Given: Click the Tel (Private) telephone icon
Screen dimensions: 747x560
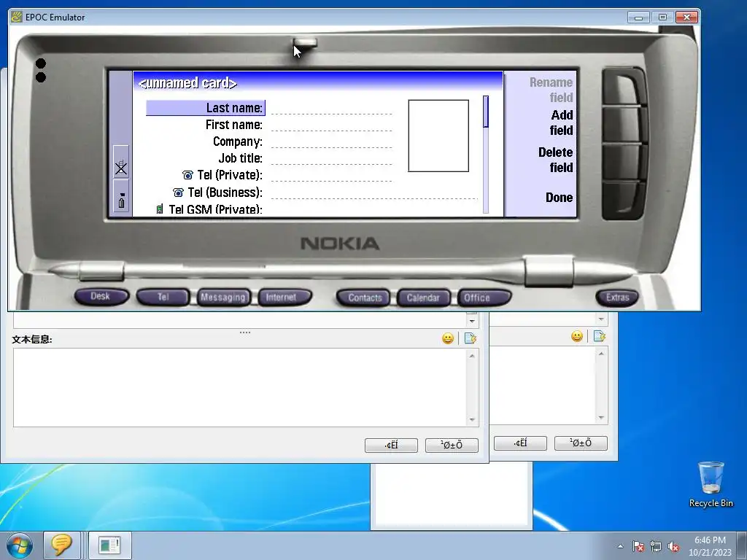Looking at the screenshot, I should click(x=187, y=175).
